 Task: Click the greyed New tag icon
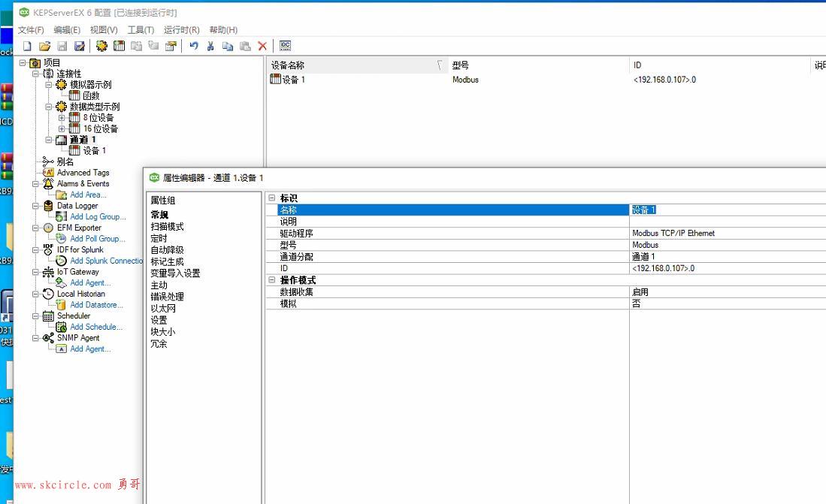pos(153,46)
